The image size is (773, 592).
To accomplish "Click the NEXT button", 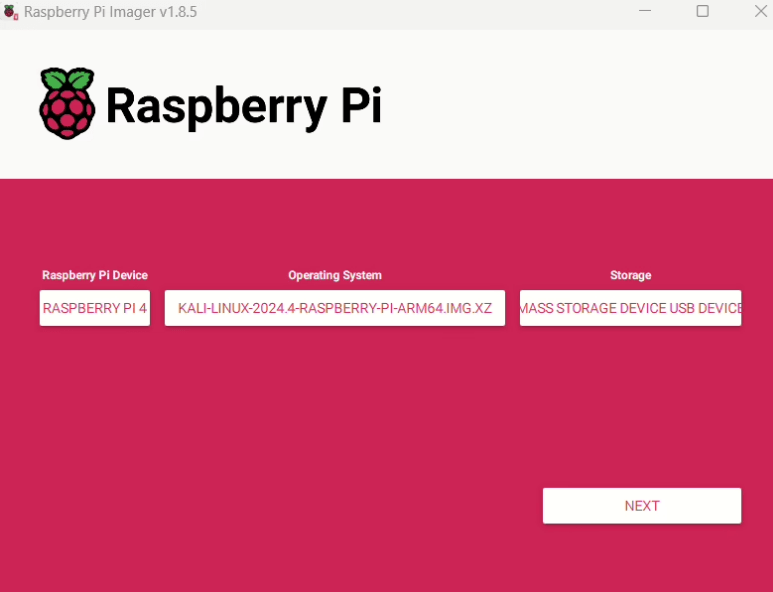I will pyautogui.click(x=642, y=506).
